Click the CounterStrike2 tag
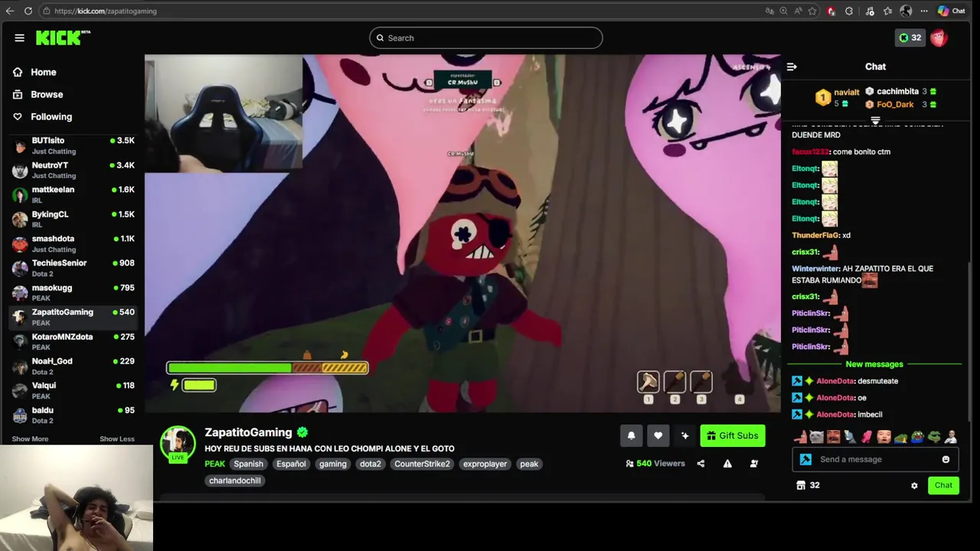 (422, 464)
